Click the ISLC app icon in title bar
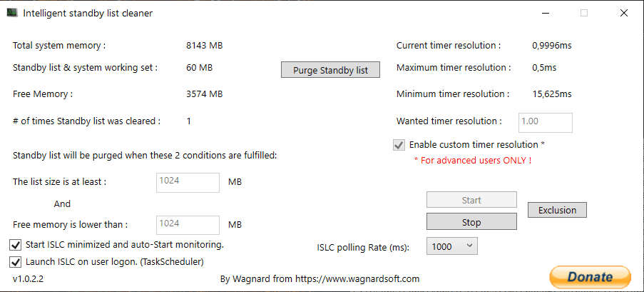 (12, 13)
